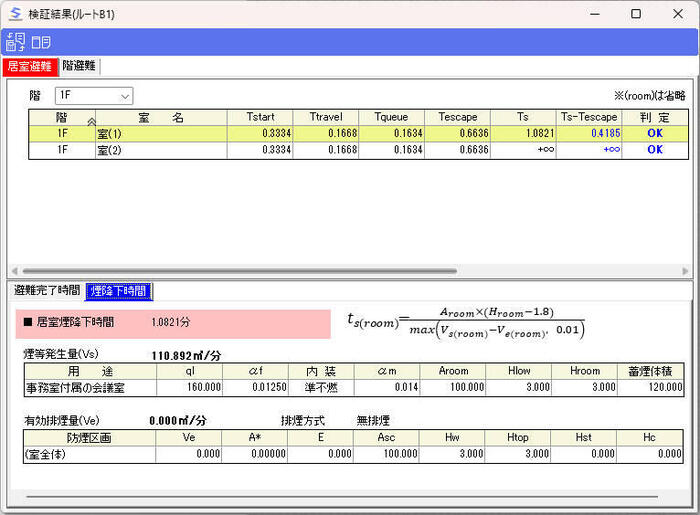The height and width of the screenshot is (515, 700).
Task: Click the two-page document icon in toolbar
Action: 41,43
